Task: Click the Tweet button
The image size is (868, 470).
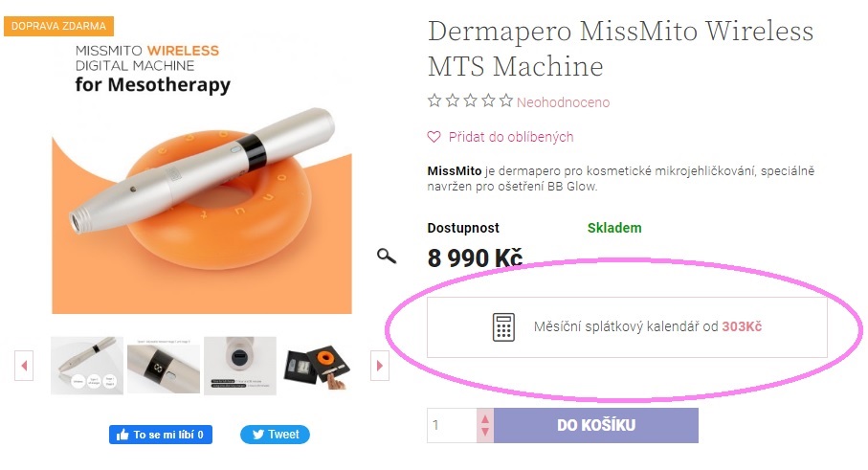Action: [x=275, y=435]
